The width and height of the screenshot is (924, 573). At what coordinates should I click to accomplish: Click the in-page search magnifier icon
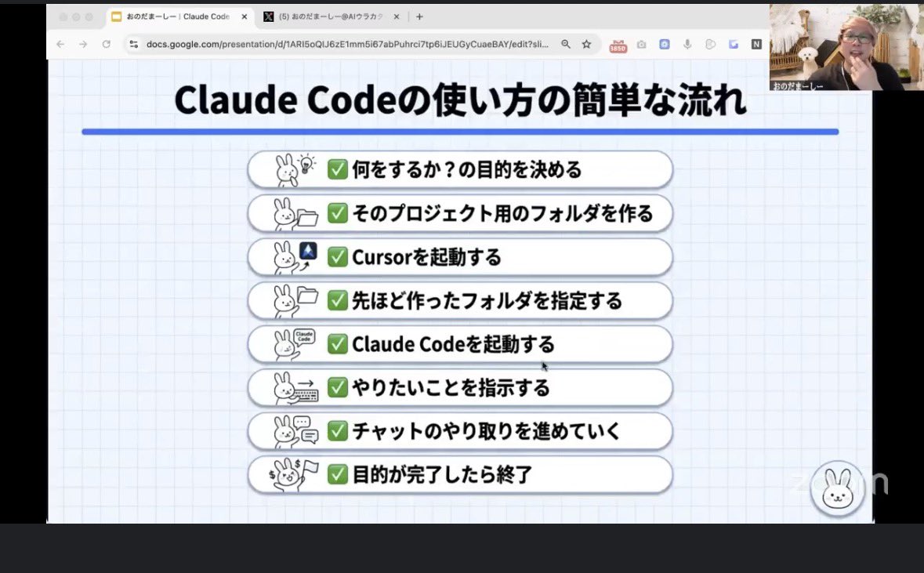point(566,45)
